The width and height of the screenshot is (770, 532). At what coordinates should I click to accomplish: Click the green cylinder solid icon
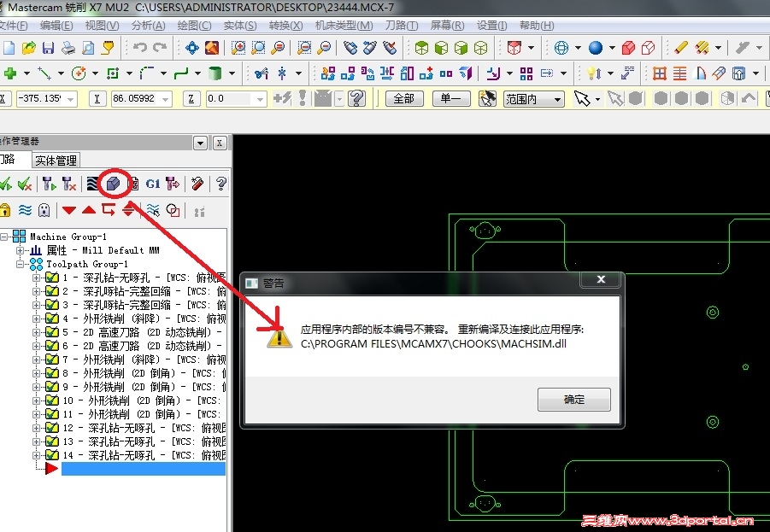(215, 73)
